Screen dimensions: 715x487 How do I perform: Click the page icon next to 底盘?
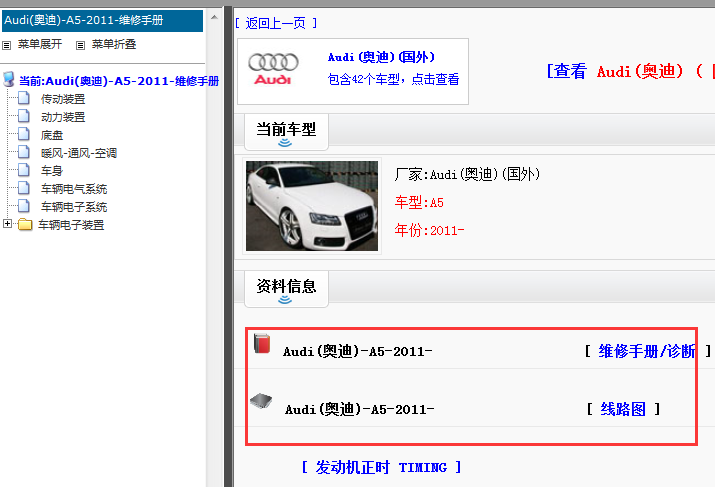click(24, 135)
